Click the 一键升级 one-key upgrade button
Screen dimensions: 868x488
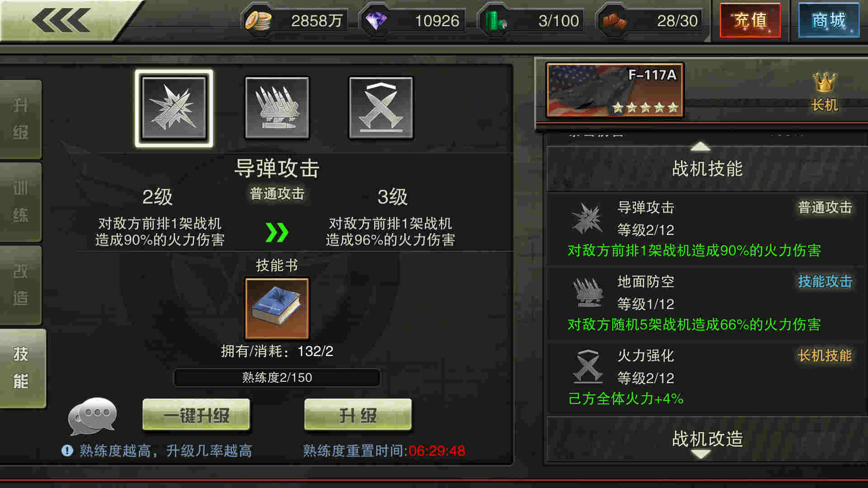tap(196, 415)
